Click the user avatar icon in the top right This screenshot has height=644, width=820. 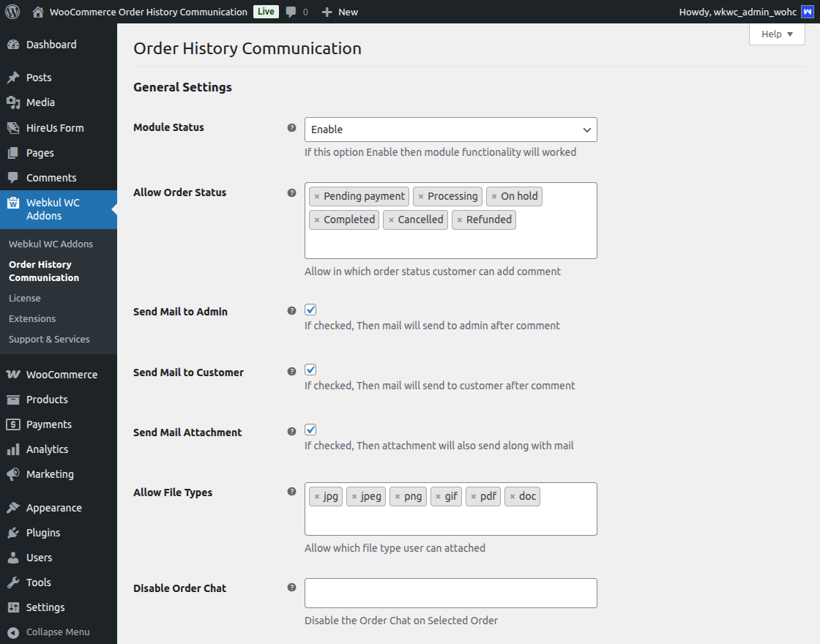(x=807, y=12)
